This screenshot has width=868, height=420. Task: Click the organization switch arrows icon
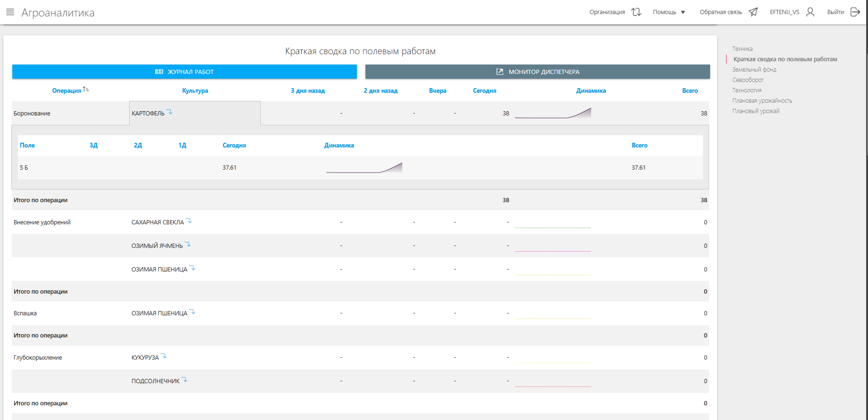[x=636, y=12]
